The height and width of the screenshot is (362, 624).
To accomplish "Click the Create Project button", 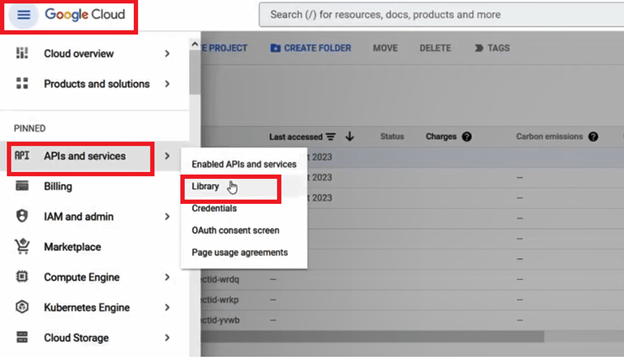I will click(225, 48).
